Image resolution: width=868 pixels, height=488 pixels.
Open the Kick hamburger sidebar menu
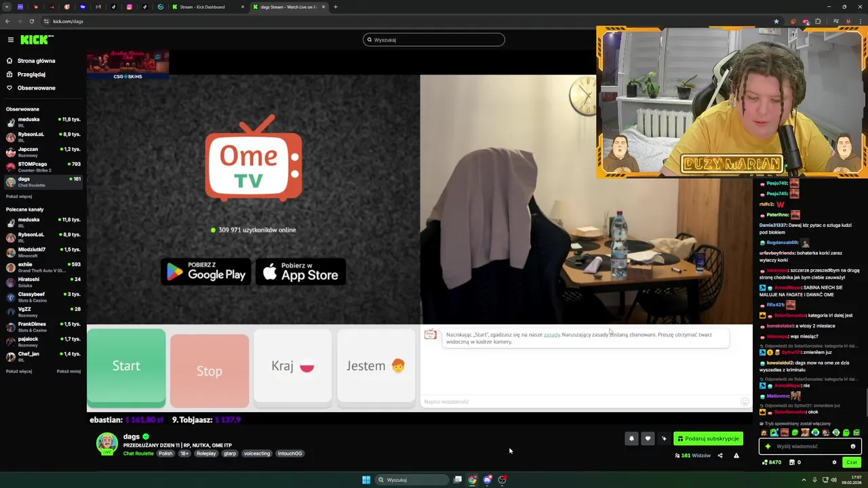[x=10, y=40]
